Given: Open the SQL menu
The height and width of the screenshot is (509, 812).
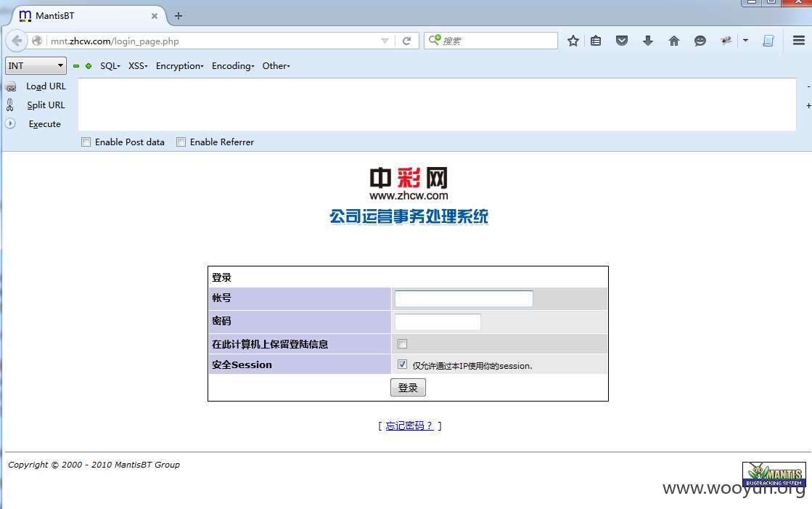Looking at the screenshot, I should pyautogui.click(x=110, y=66).
